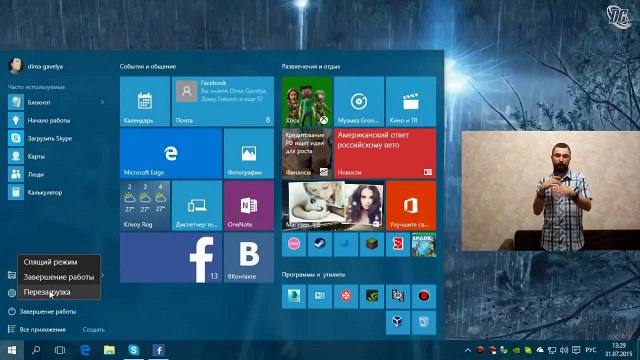Viewport: 640px width, 360px height.
Task: Open Блокнот from frequently used
Action: pos(39,102)
